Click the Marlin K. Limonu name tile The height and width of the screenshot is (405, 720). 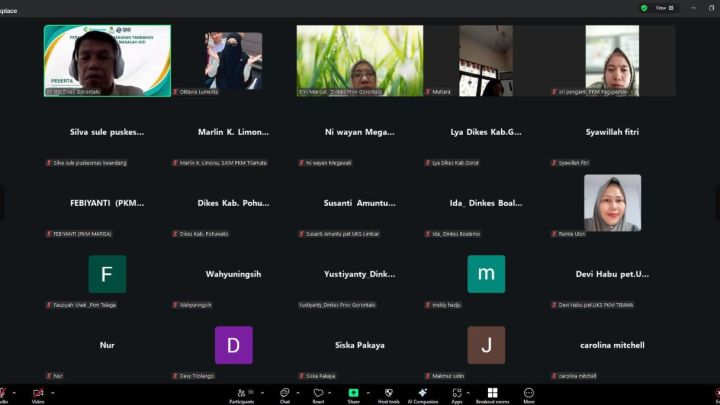(x=233, y=132)
